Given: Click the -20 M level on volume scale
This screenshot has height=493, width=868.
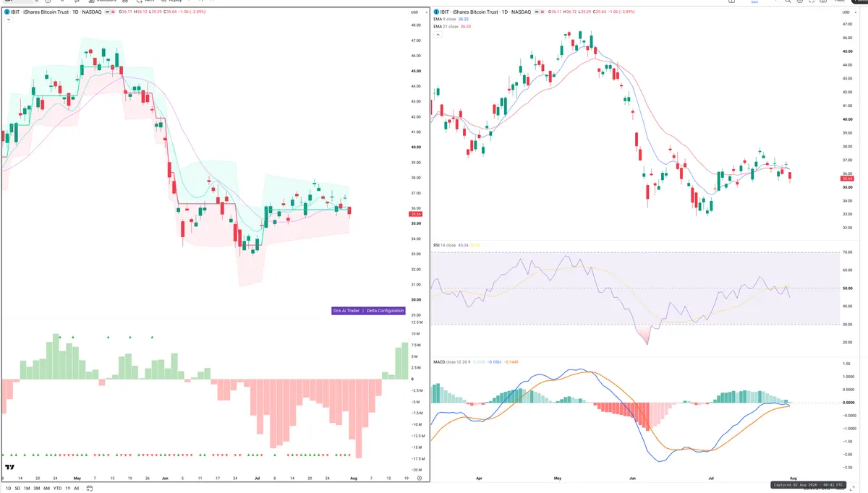Looking at the screenshot, I should (x=416, y=470).
